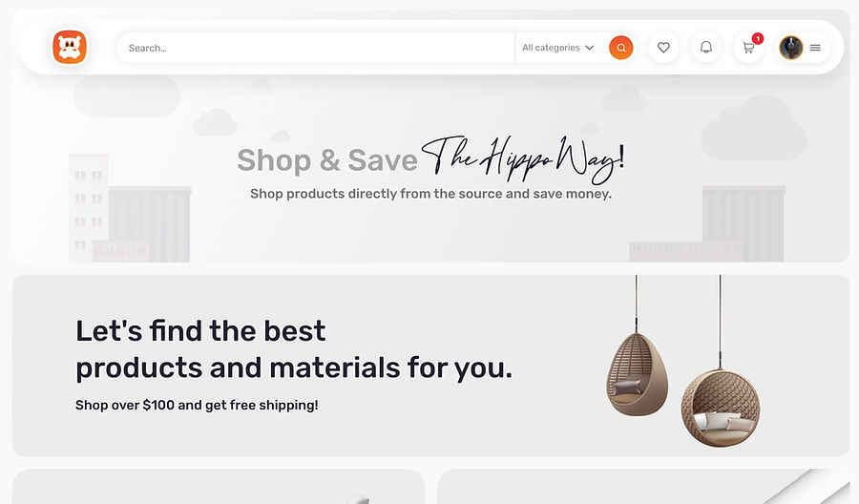Click the red cart badge showing 1
The width and height of the screenshot is (859, 504).
pyautogui.click(x=758, y=38)
